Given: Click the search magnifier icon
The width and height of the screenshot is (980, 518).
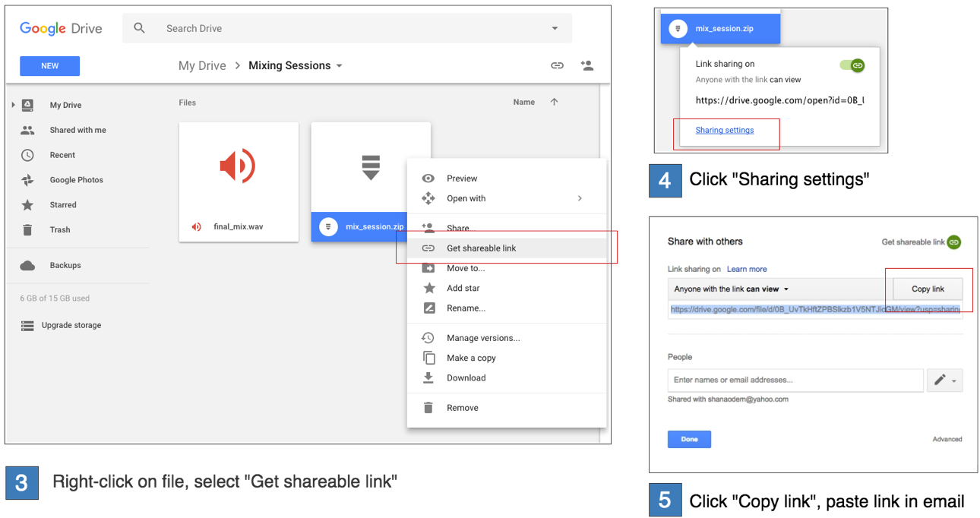Looking at the screenshot, I should [x=139, y=28].
